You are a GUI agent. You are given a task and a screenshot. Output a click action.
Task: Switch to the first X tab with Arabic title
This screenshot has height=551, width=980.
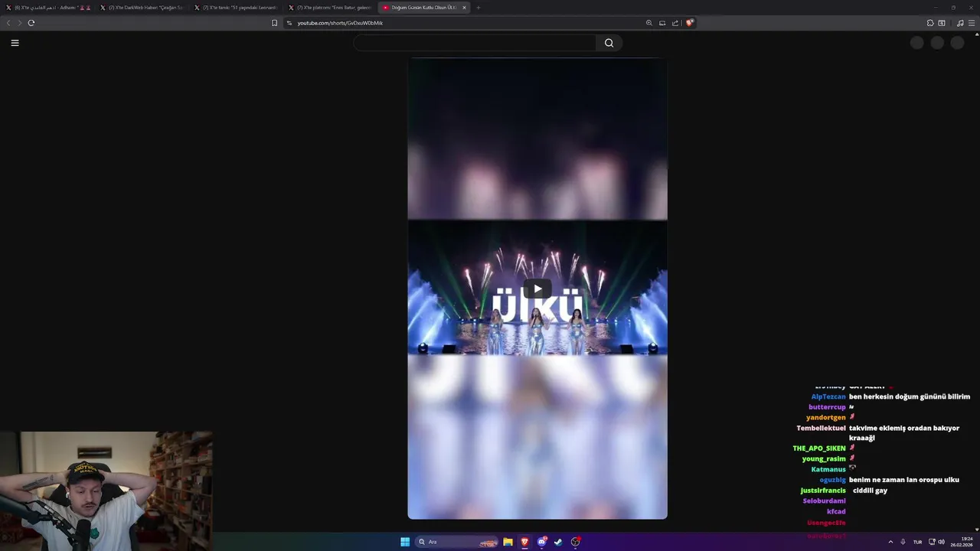tap(47, 8)
